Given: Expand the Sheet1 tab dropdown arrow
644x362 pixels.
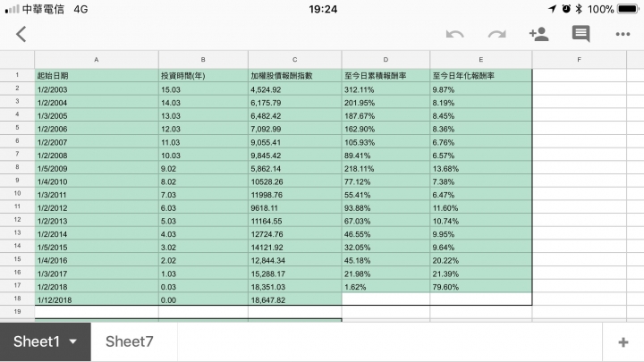Looking at the screenshot, I should [73, 341].
